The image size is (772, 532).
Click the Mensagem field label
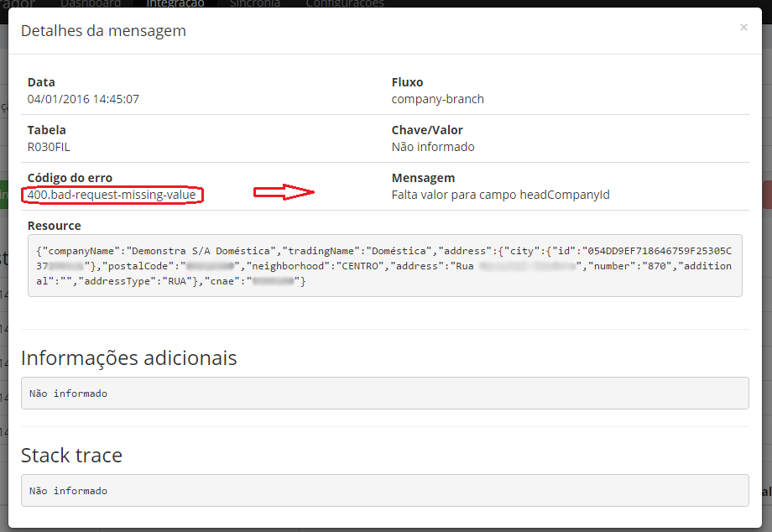click(x=423, y=178)
